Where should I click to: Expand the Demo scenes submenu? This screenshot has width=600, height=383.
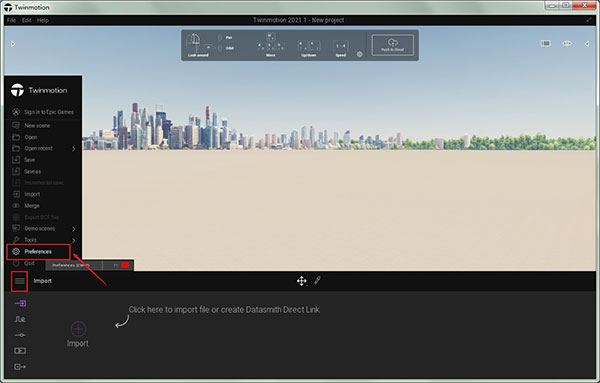point(43,228)
